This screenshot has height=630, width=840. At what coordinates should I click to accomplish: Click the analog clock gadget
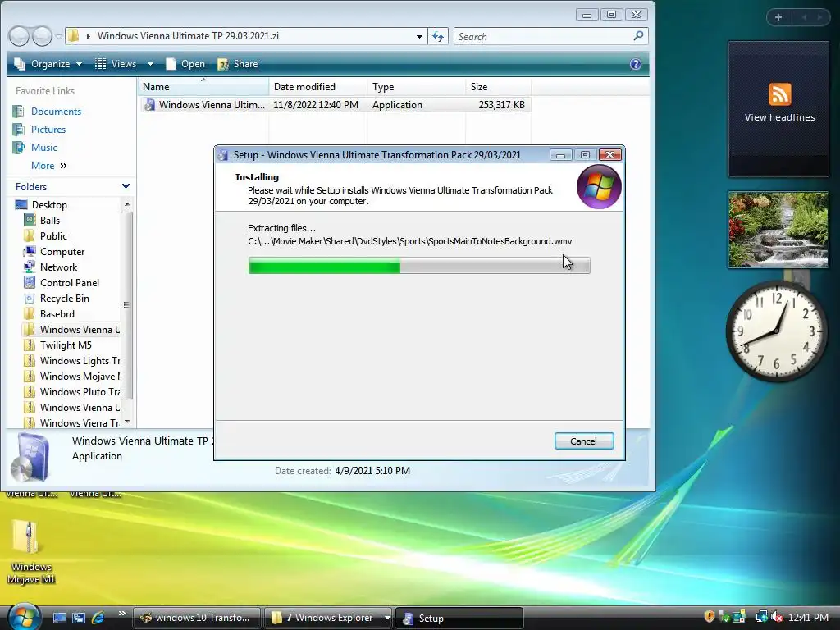776,331
